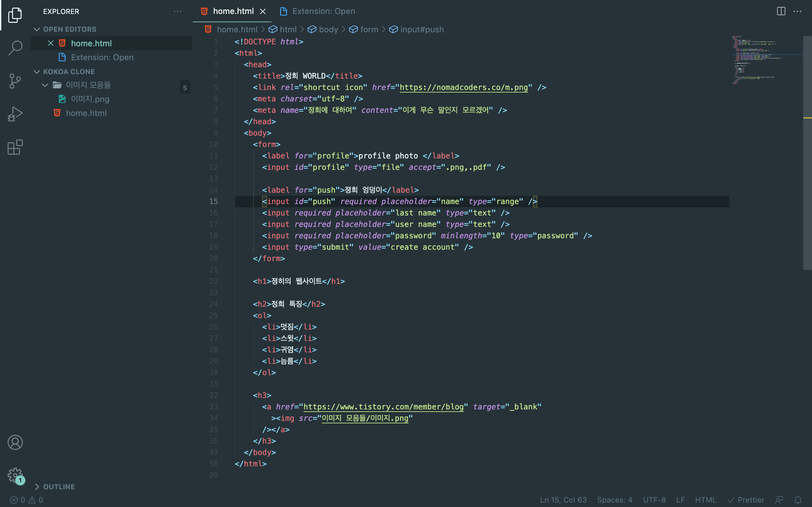
Task: Click the feedback icon in status bar
Action: point(779,500)
